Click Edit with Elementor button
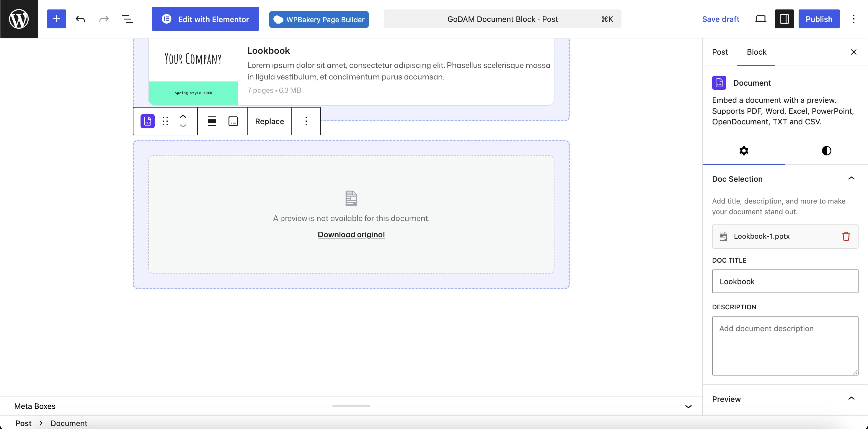The height and width of the screenshot is (429, 868). (205, 19)
